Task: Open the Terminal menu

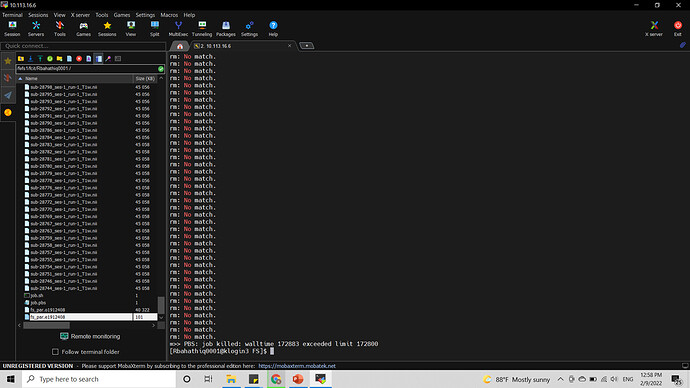Action: [x=12, y=15]
